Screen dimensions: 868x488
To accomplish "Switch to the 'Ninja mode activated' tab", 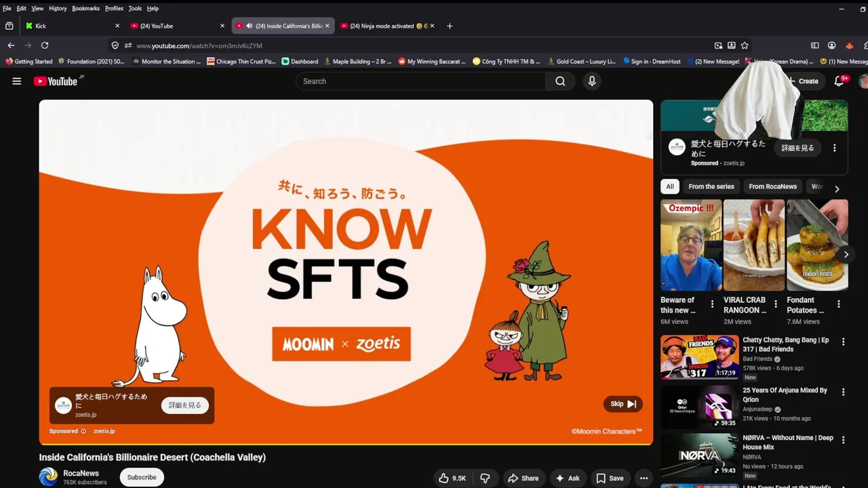I will point(388,26).
